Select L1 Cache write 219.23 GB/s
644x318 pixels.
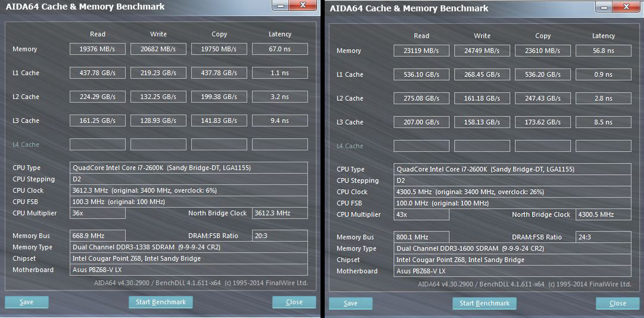coord(158,73)
